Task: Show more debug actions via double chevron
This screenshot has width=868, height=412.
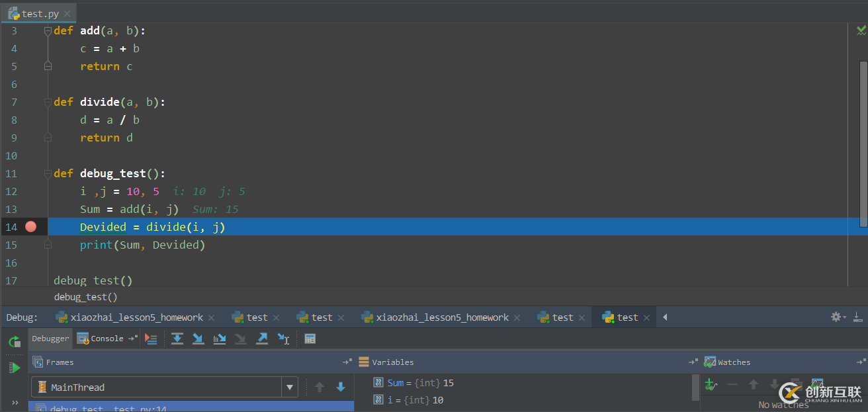Action: coord(15,401)
